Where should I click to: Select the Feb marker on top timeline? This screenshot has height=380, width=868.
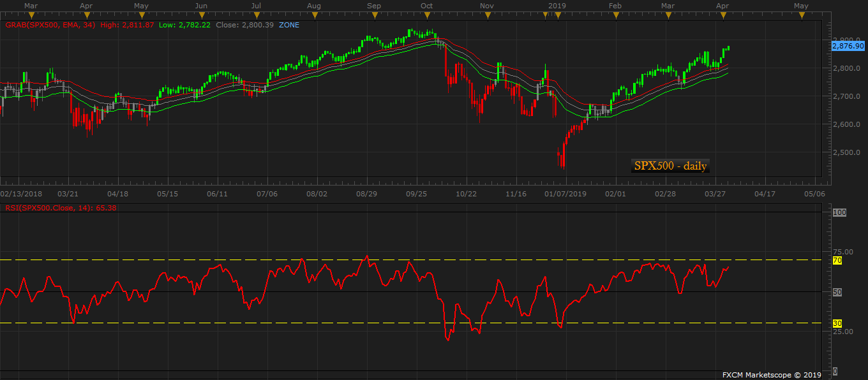615,15
